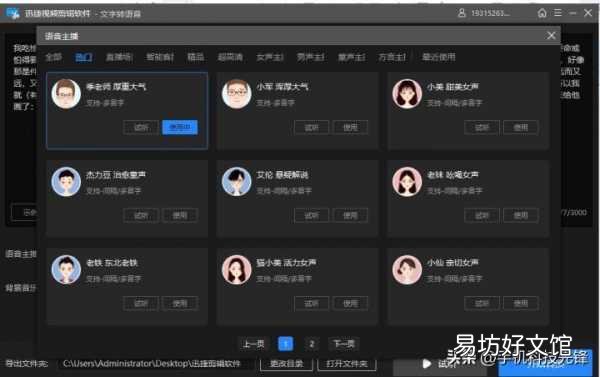Preview 老妹 voice with 试听
This screenshot has width=600, height=377.
pos(482,215)
